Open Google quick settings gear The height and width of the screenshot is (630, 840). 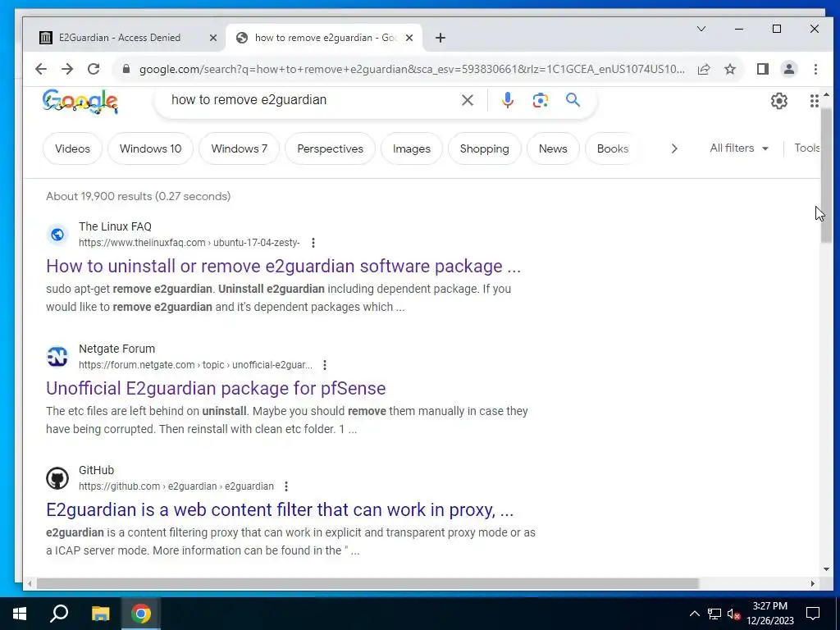coord(779,101)
